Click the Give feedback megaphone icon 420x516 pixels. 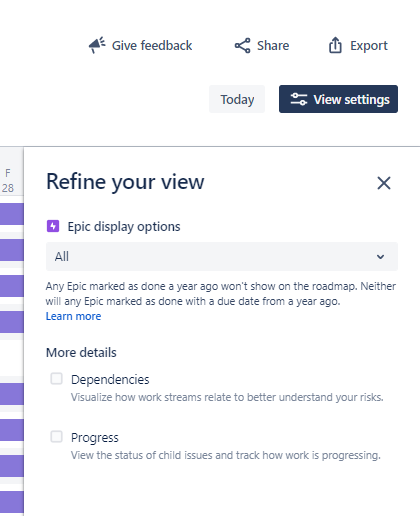[97, 45]
